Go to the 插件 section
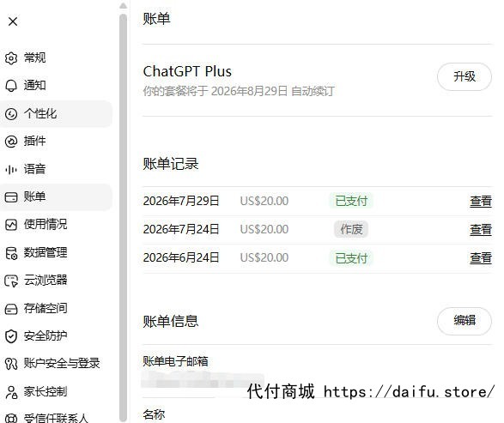The height and width of the screenshot is (423, 504). pos(57,142)
